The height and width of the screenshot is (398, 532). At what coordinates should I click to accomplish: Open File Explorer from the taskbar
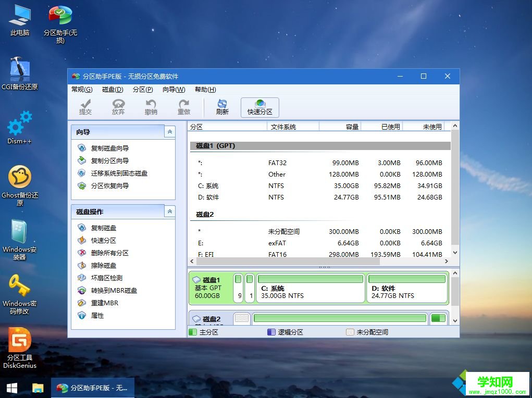pos(37,388)
